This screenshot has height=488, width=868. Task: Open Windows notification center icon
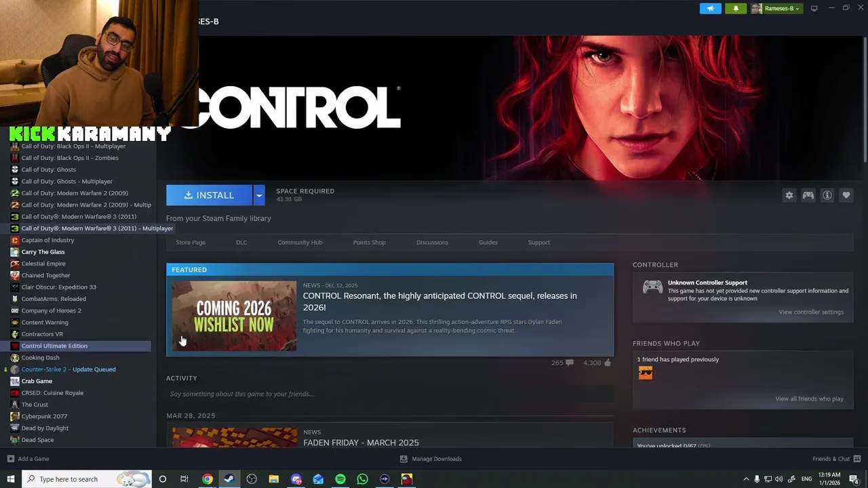click(x=854, y=479)
